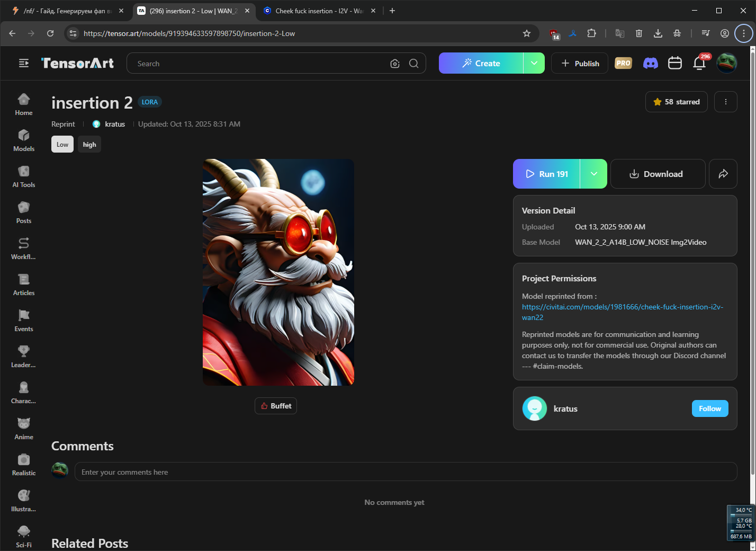756x551 pixels.
Task: Toggle the 58 starred button
Action: pos(677,102)
